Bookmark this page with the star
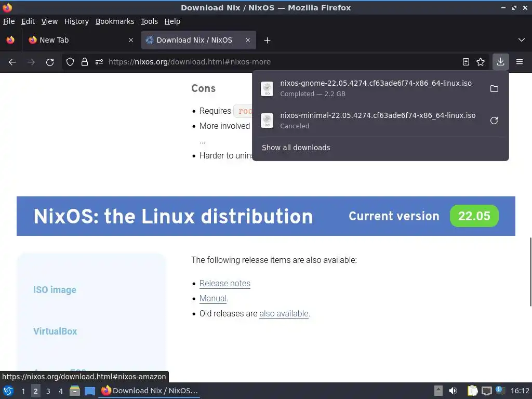Screen dimensions: 532x399 pyautogui.click(x=481, y=62)
